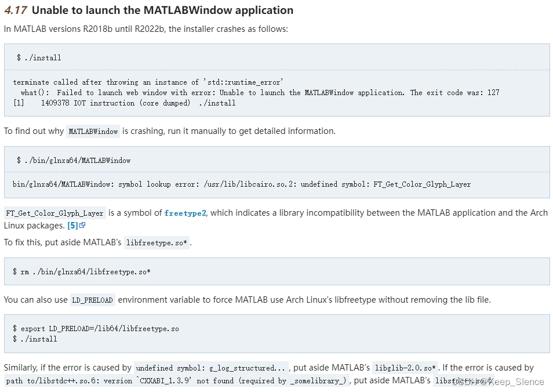Click inline code 'libfreetype.so*'
This screenshot has width=553, height=392.
pos(157,243)
